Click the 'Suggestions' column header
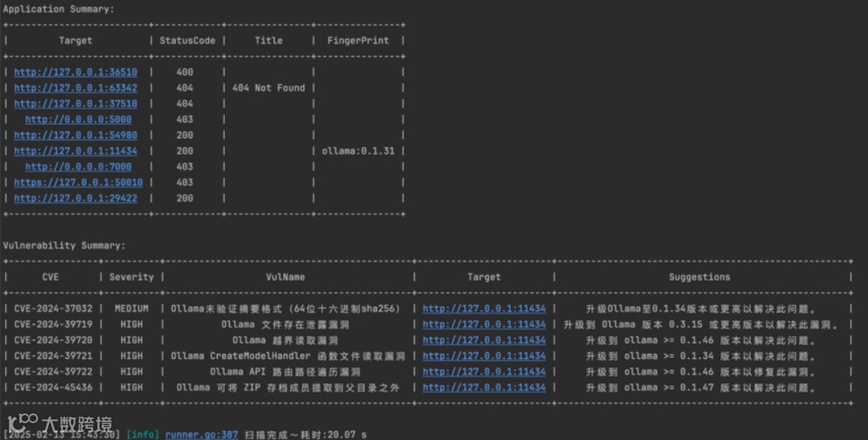The image size is (868, 440). (699, 277)
